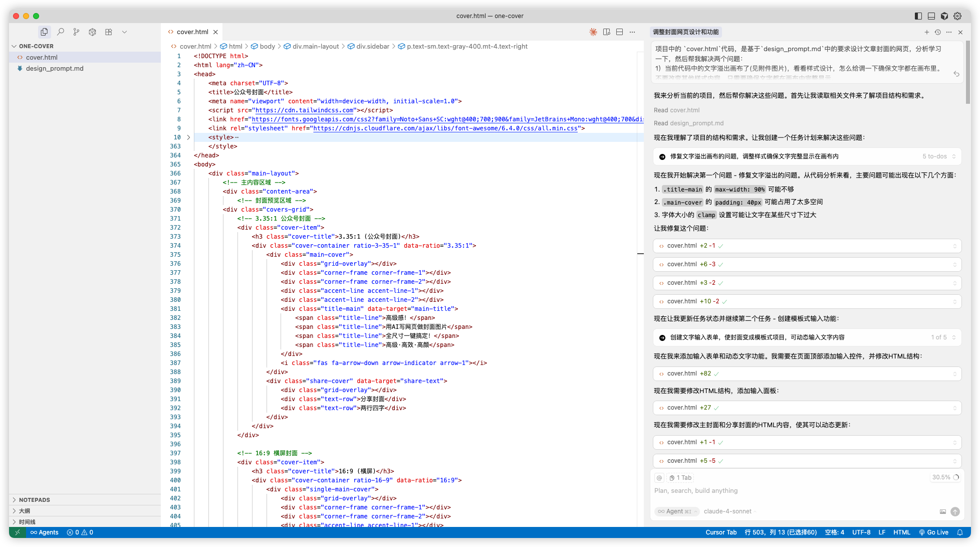Click the orange sparkle AI icon in editor toolbar
980x547 pixels.
593,32
